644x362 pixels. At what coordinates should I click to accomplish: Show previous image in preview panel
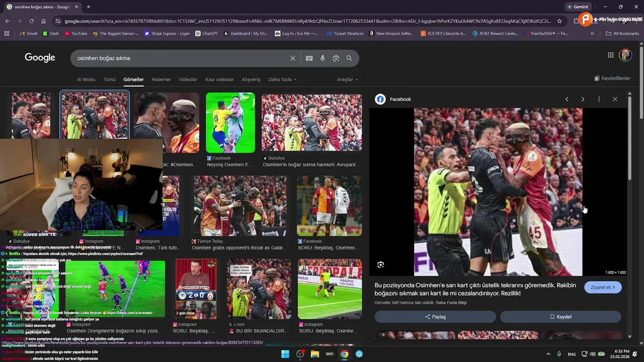click(x=567, y=99)
